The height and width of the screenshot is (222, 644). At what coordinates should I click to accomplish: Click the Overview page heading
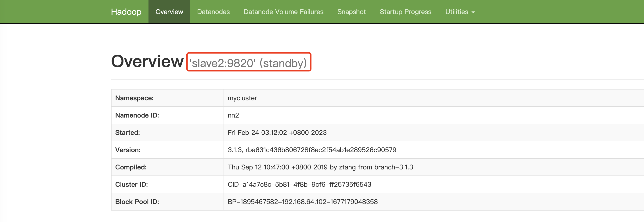pos(147,61)
